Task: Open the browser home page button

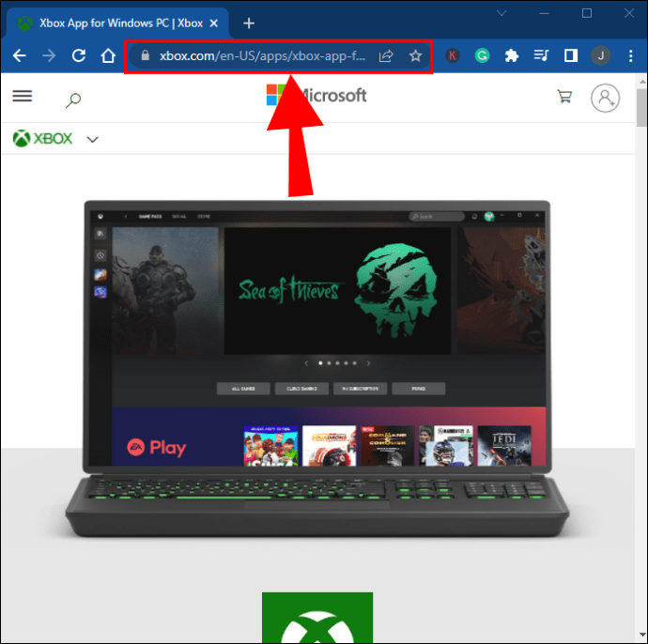Action: click(108, 55)
